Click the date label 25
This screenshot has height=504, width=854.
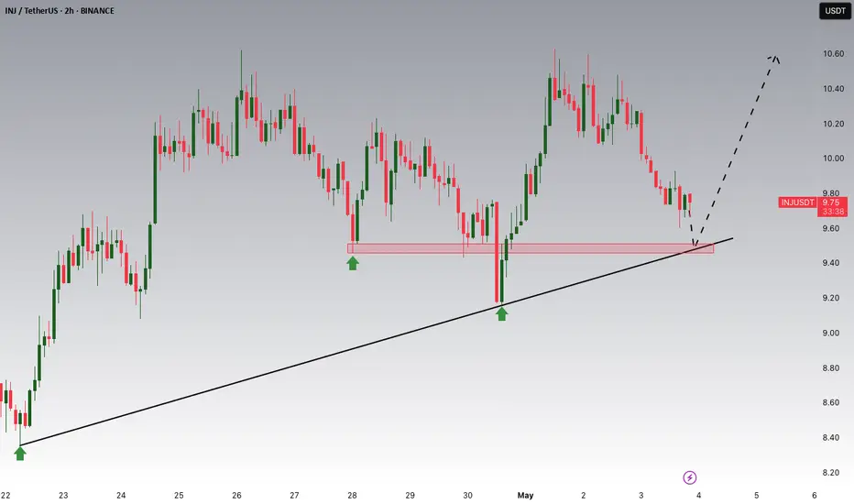point(179,495)
